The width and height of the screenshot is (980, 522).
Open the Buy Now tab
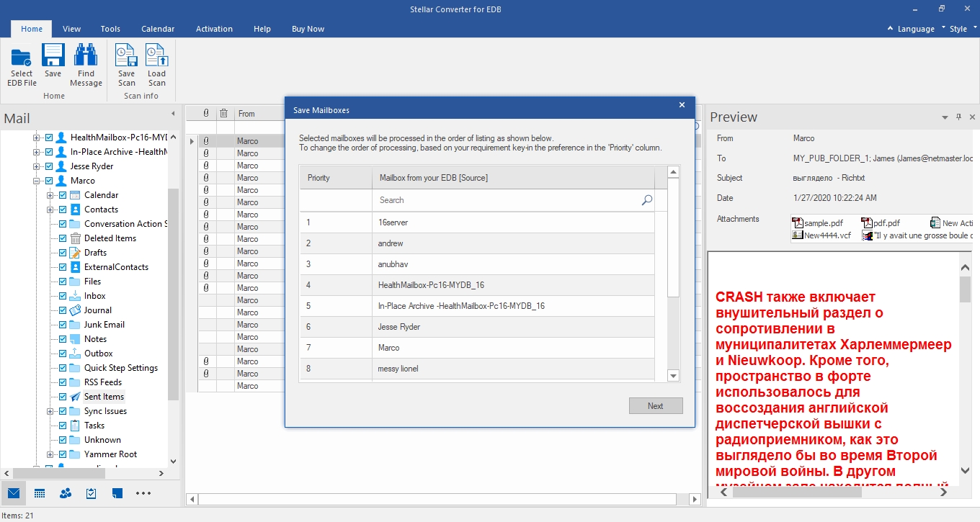click(308, 29)
